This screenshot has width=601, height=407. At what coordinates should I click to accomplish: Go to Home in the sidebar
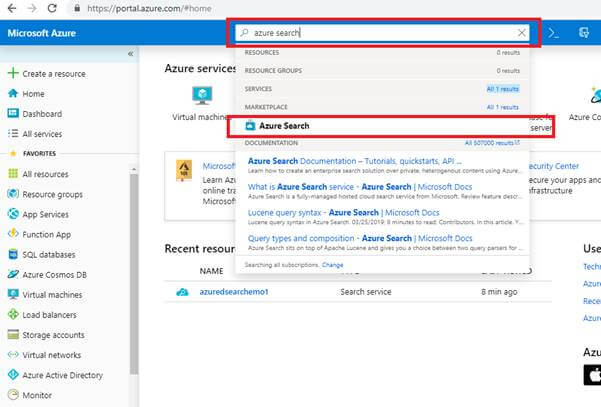[33, 94]
